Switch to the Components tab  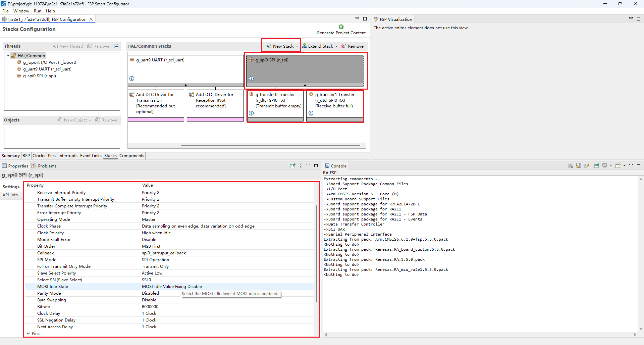[x=131, y=156]
